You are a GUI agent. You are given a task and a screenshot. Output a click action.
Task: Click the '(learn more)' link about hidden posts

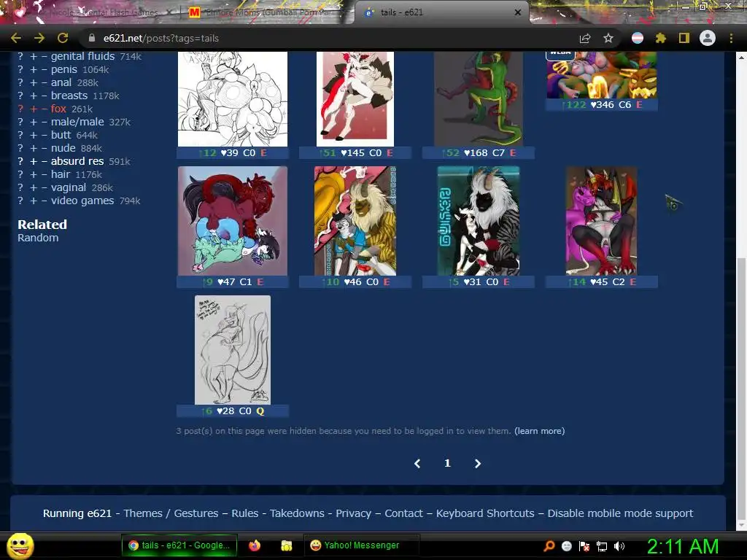[x=540, y=431]
